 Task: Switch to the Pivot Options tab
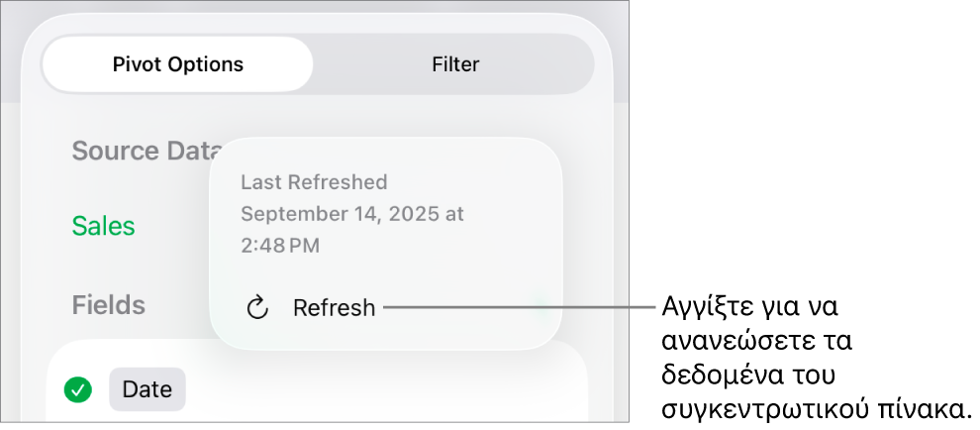coord(178,65)
